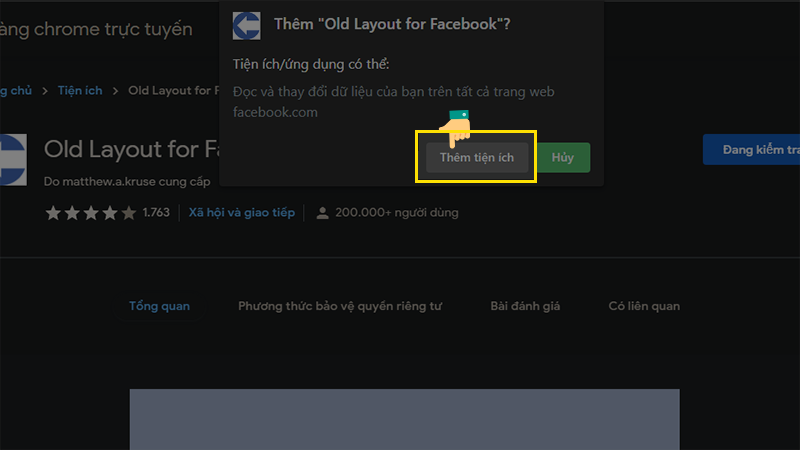800x450 pixels.
Task: Cancel with the Hủy button
Action: [x=563, y=158]
